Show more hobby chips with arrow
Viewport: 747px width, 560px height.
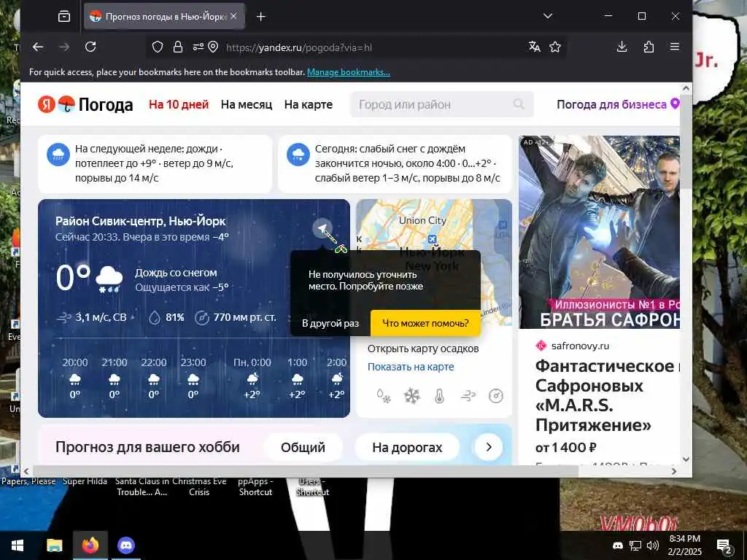(488, 447)
